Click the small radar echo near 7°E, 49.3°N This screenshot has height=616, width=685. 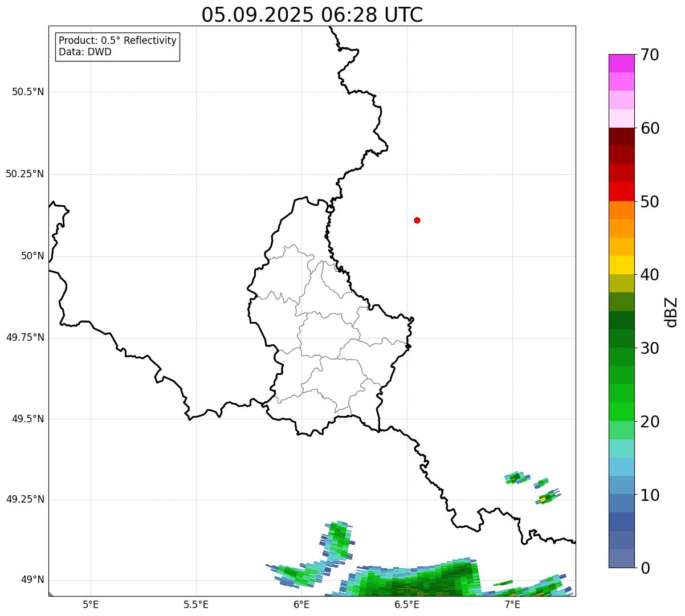coord(516,478)
